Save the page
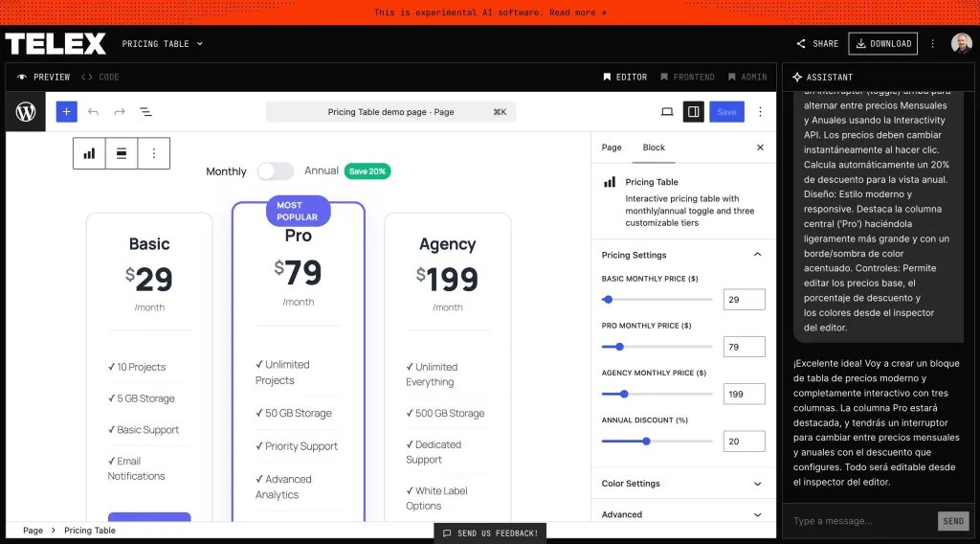This screenshot has height=544, width=980. tap(726, 112)
